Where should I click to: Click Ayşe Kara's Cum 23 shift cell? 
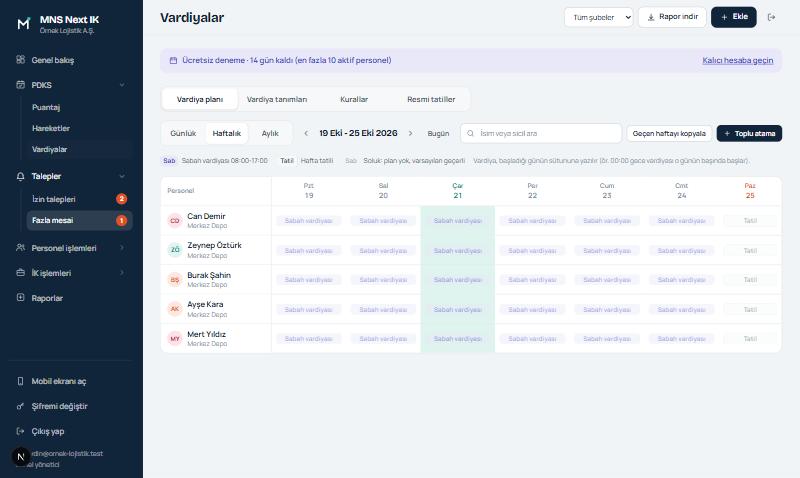pyautogui.click(x=607, y=309)
